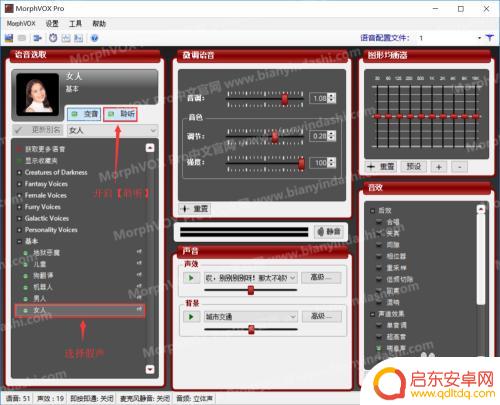Click the woman's portrait thumbnail

tap(37, 95)
